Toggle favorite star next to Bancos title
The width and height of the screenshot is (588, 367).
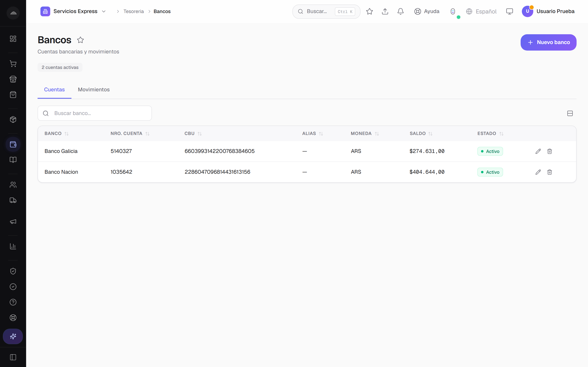tap(80, 40)
